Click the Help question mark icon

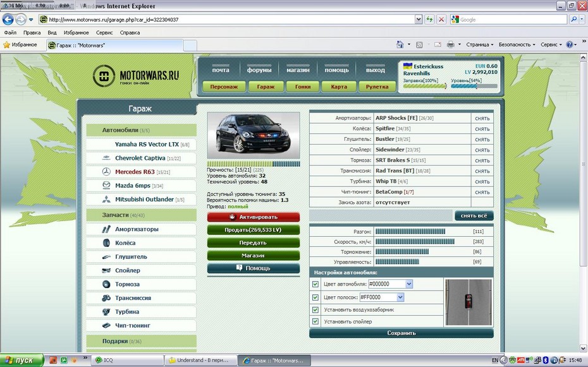[569, 45]
